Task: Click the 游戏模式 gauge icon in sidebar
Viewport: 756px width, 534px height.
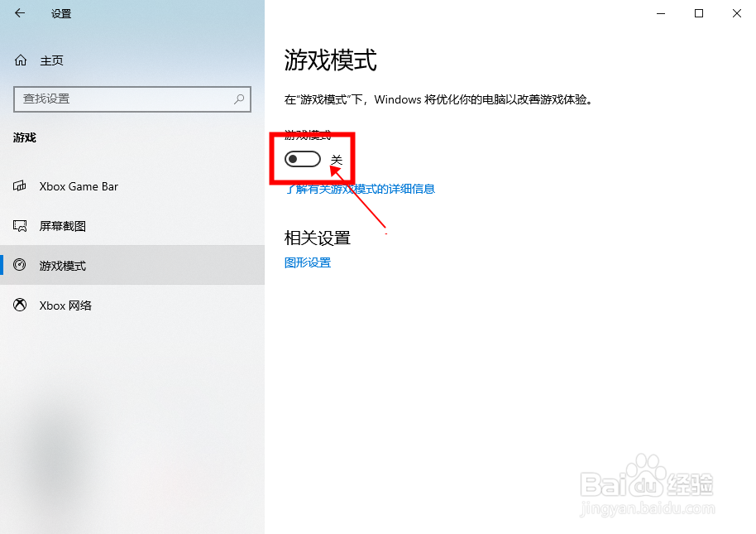Action: click(x=20, y=265)
